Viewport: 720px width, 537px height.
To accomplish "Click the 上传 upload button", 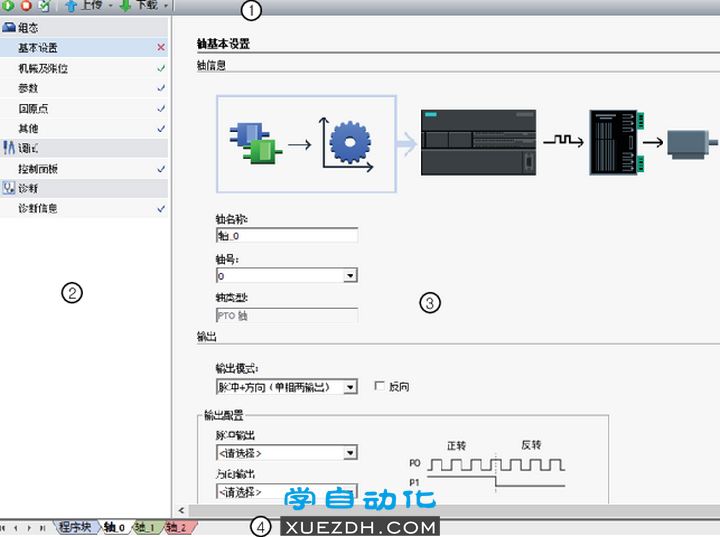I will (84, 5).
